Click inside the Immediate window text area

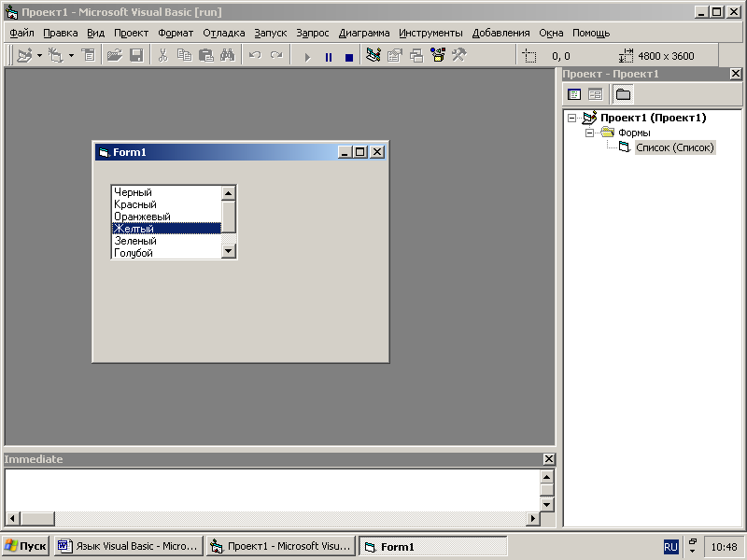pos(272,489)
